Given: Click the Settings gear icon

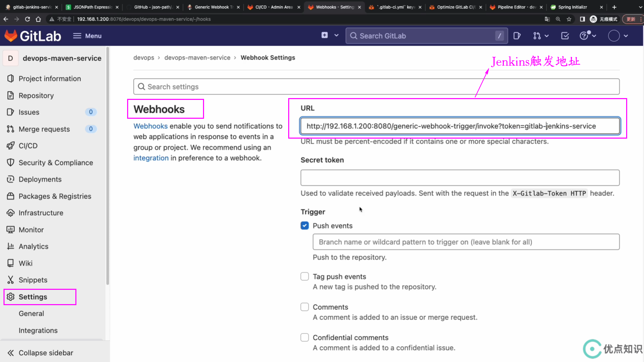Looking at the screenshot, I should [10, 297].
